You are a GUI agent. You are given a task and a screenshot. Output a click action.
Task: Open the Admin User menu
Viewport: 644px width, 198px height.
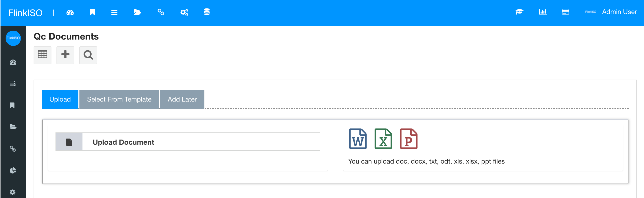pos(619,12)
